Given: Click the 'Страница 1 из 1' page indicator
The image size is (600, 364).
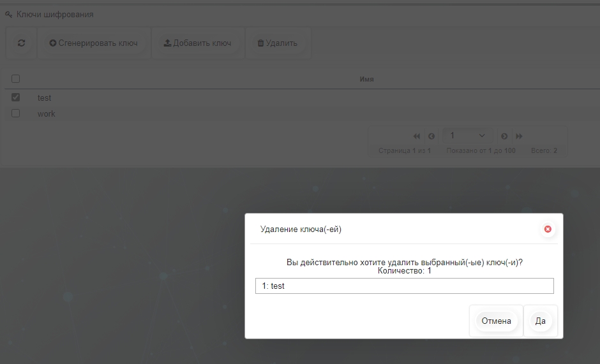Looking at the screenshot, I should tap(405, 150).
